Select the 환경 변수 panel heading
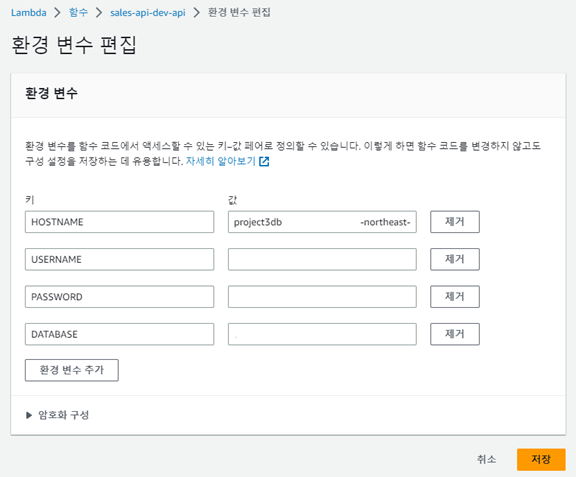Image resolution: width=576 pixels, height=477 pixels. click(51, 93)
